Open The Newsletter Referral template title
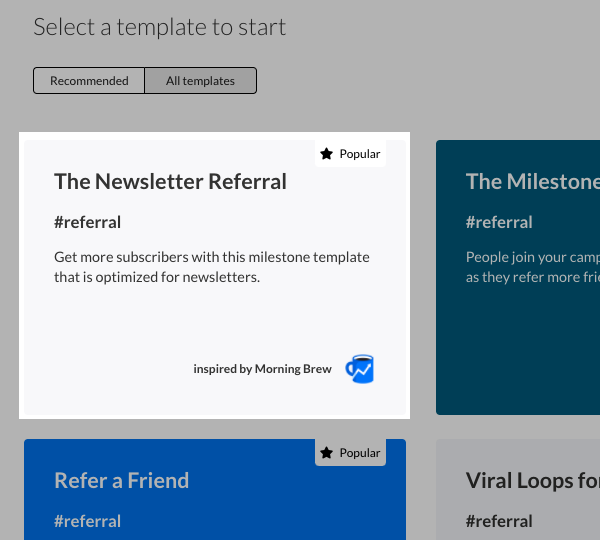This screenshot has width=600, height=540. (x=170, y=181)
